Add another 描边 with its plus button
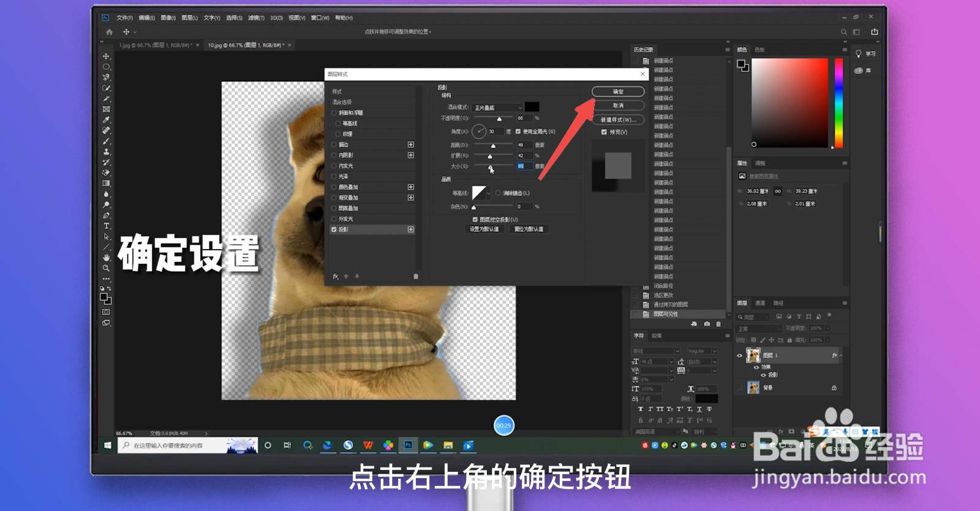 click(x=410, y=144)
